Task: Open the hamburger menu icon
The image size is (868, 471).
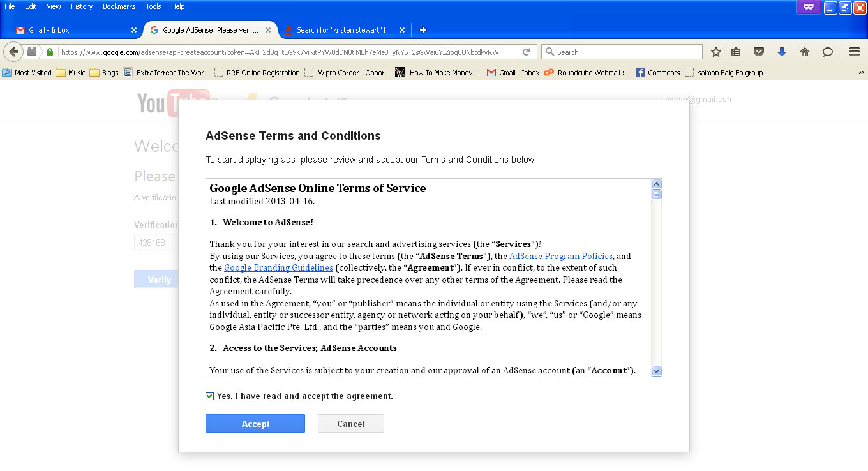Action: coord(854,52)
